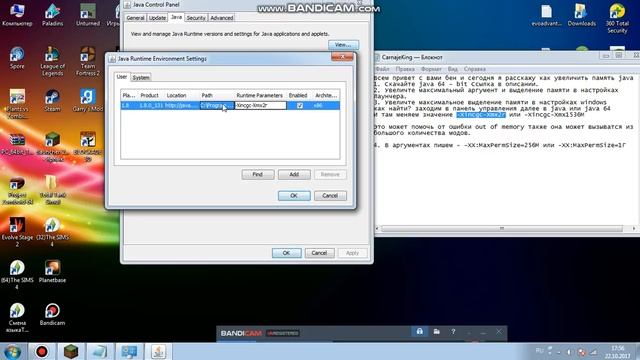This screenshot has height=360, width=640.
Task: Open the evoadvant file on the desktop
Action: 547,16
